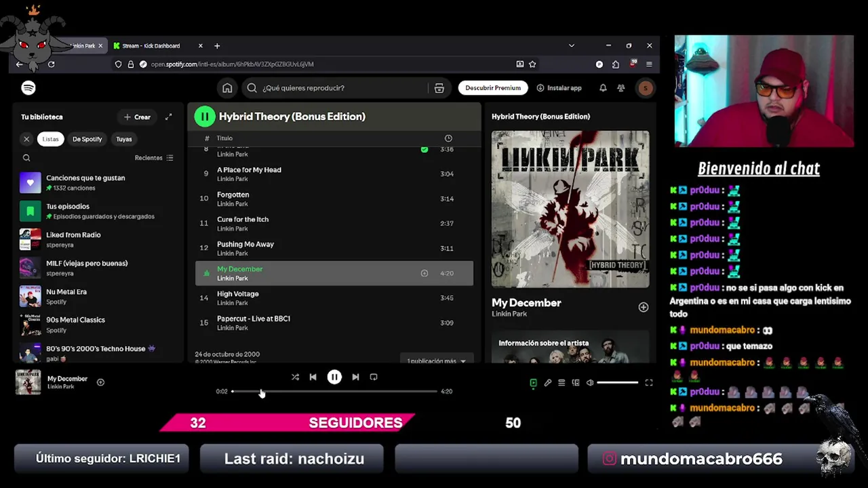Switch to Stream - Kick Dashboard tab

[152, 45]
